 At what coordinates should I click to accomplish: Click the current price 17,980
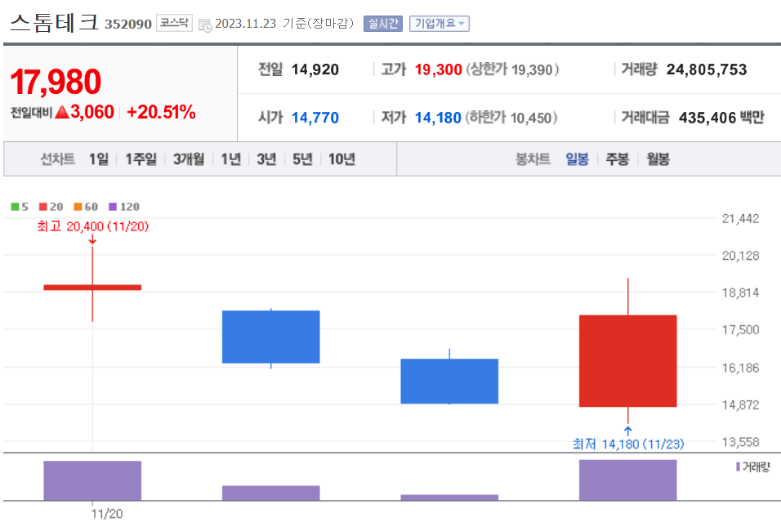coord(56,82)
